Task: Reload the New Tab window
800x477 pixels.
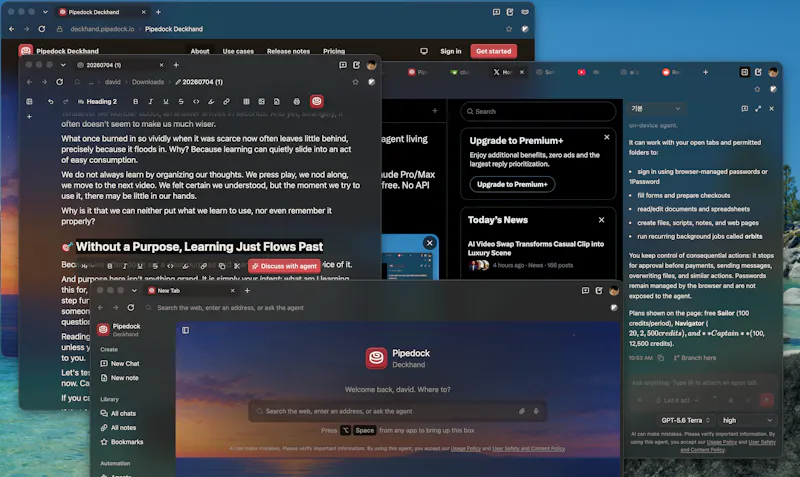Action: 131,308
